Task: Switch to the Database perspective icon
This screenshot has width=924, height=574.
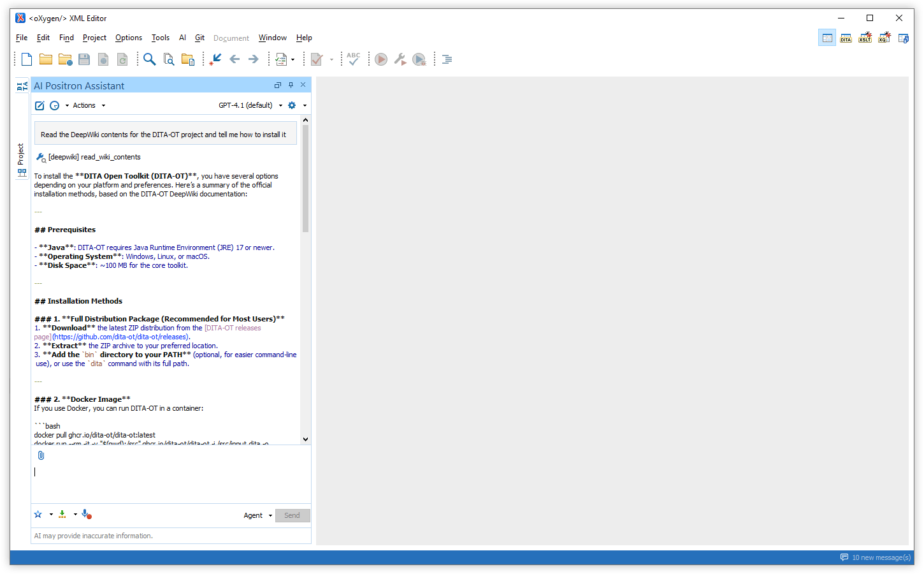Action: (x=904, y=38)
